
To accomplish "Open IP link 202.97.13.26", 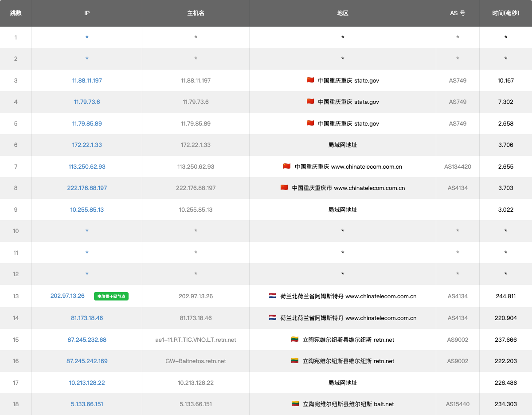I will [67, 296].
